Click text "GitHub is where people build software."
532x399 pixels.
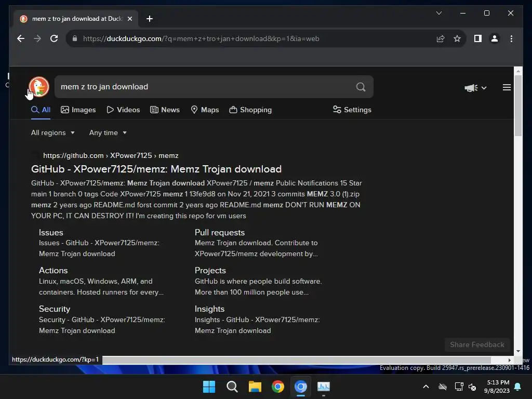click(258, 281)
